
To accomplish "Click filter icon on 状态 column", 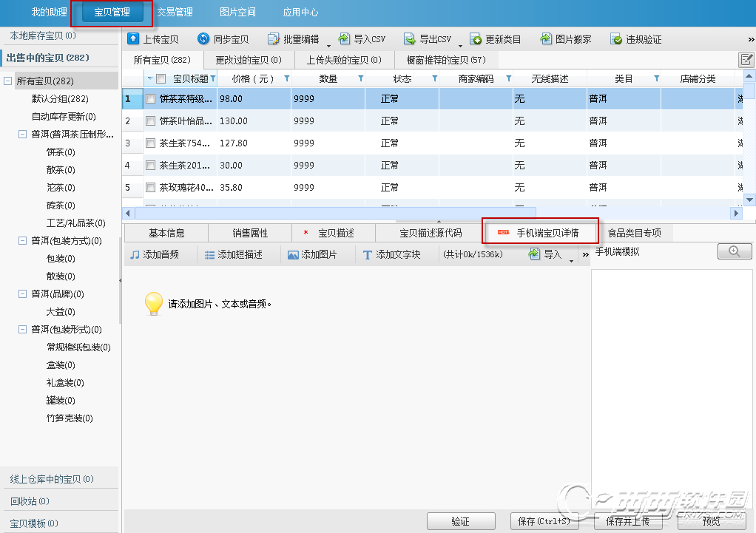I will pyautogui.click(x=434, y=78).
